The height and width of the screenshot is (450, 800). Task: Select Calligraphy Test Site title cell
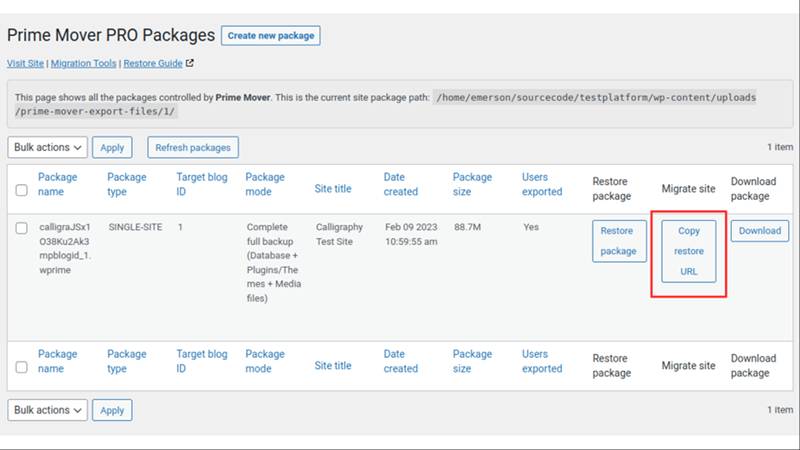point(339,234)
